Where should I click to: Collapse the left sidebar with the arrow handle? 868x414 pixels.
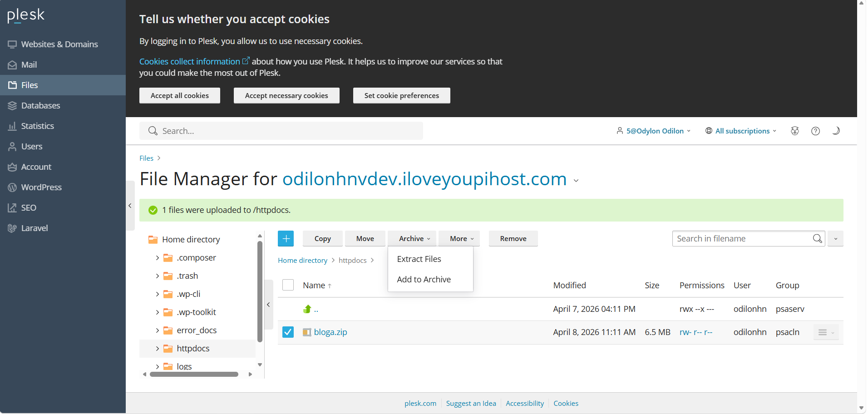(130, 206)
